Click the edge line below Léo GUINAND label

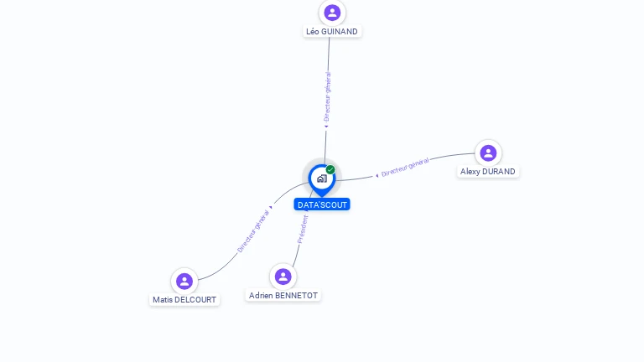click(329, 54)
